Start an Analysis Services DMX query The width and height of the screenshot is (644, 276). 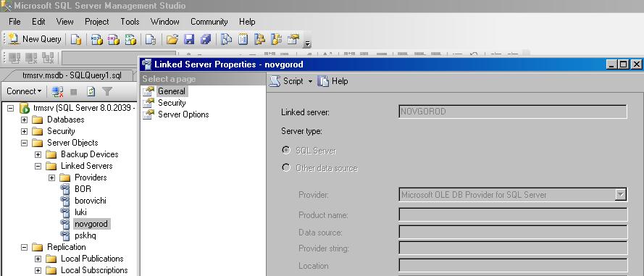coord(113,39)
